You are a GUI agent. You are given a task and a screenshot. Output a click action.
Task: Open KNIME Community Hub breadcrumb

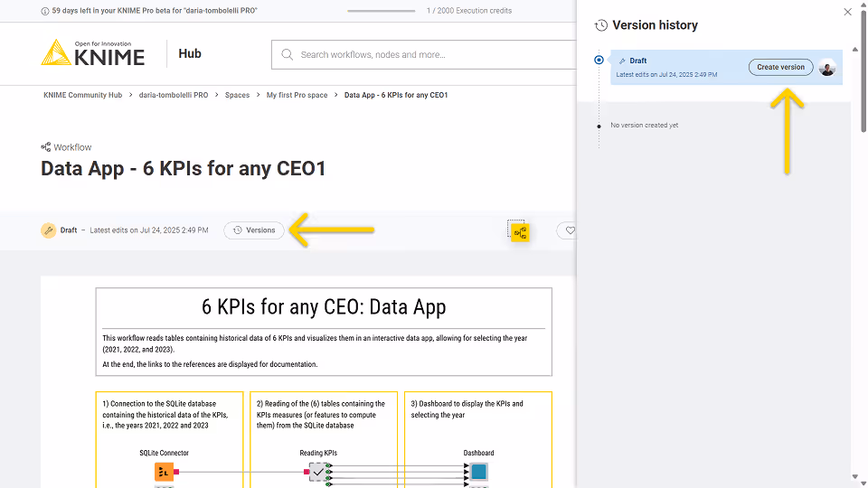(83, 95)
